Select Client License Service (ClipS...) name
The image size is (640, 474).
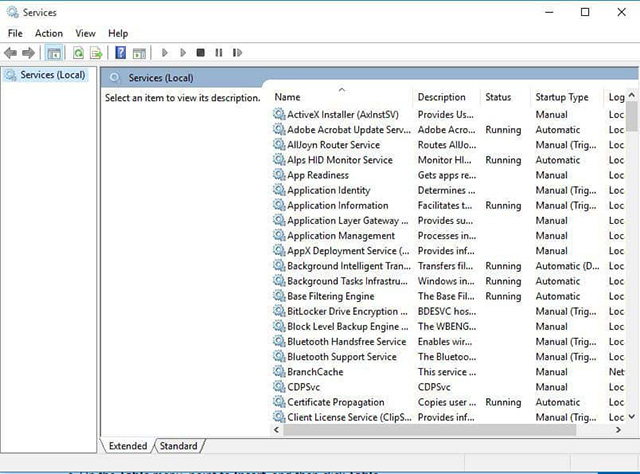click(x=349, y=417)
